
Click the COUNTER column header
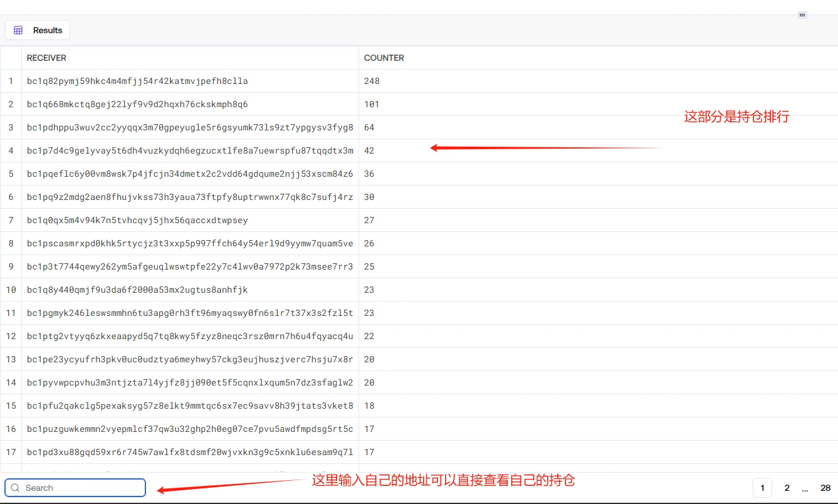(384, 58)
